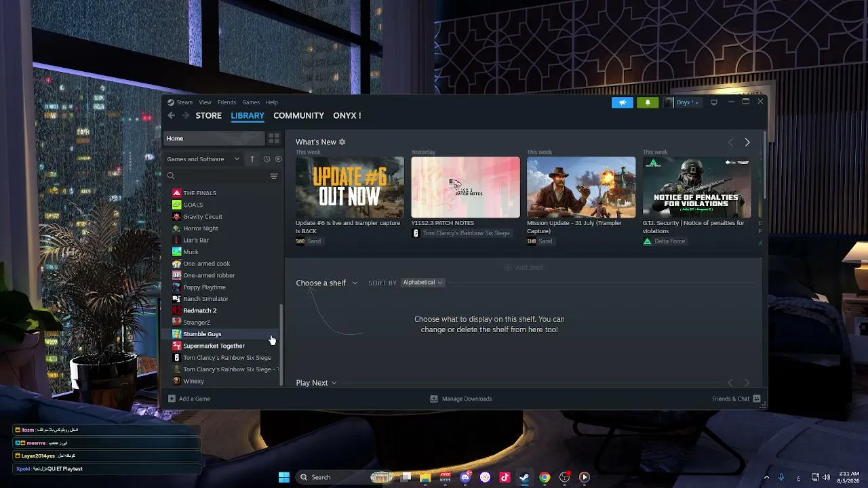Open the Games menu
This screenshot has width=868, height=488.
click(x=251, y=102)
